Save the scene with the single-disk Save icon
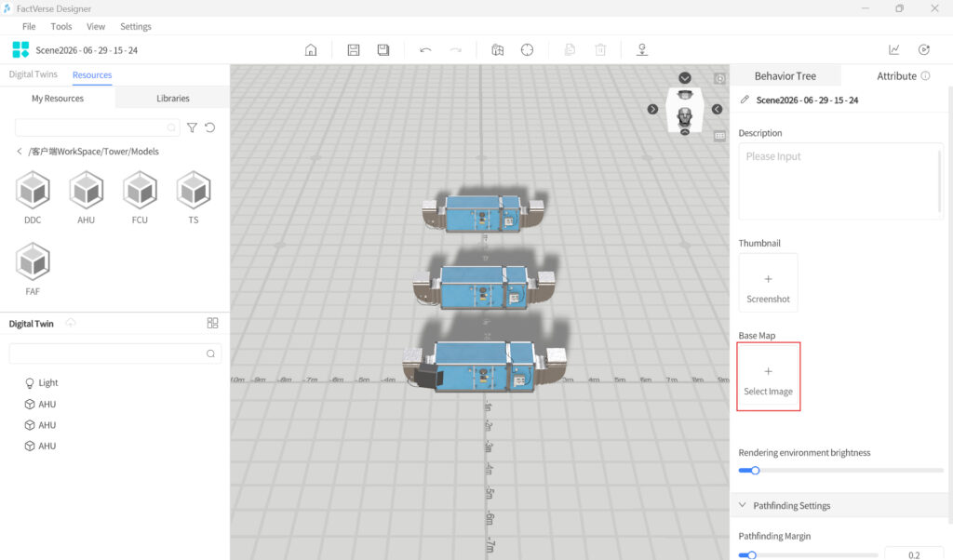Viewport: 953px width, 560px height. coord(353,50)
